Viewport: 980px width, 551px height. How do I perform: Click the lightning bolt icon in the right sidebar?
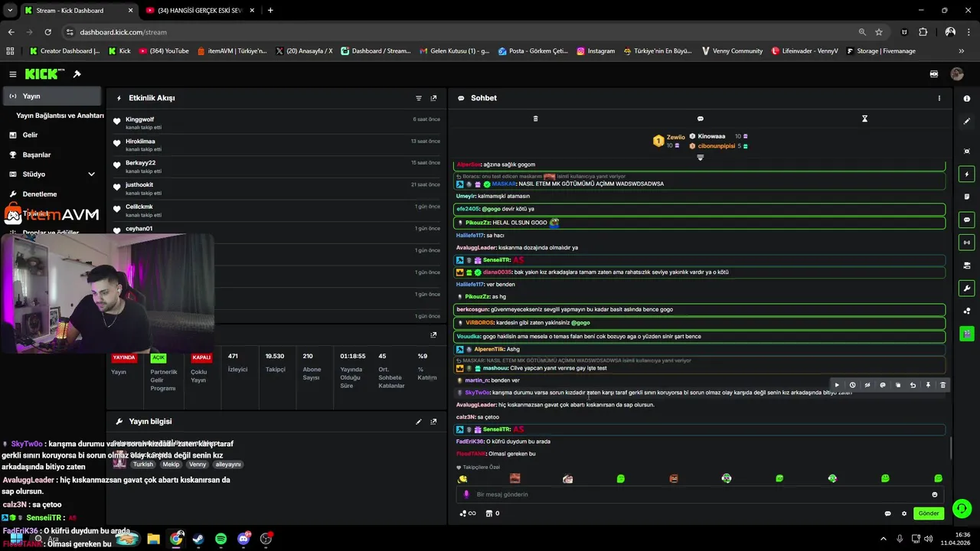[967, 174]
